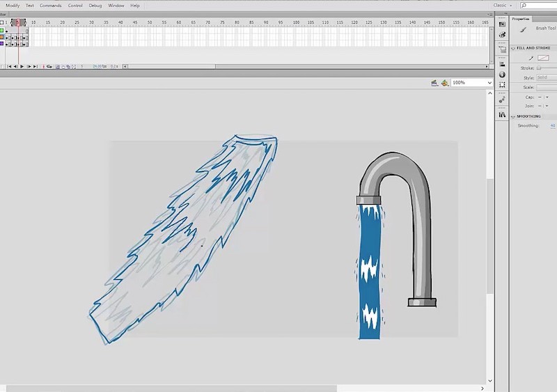Click the fill color swatch
Screen dimensions: 557x392
[543, 58]
